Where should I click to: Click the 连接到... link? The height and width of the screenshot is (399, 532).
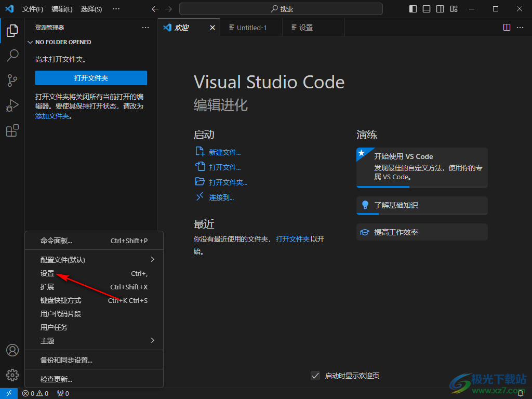click(221, 197)
